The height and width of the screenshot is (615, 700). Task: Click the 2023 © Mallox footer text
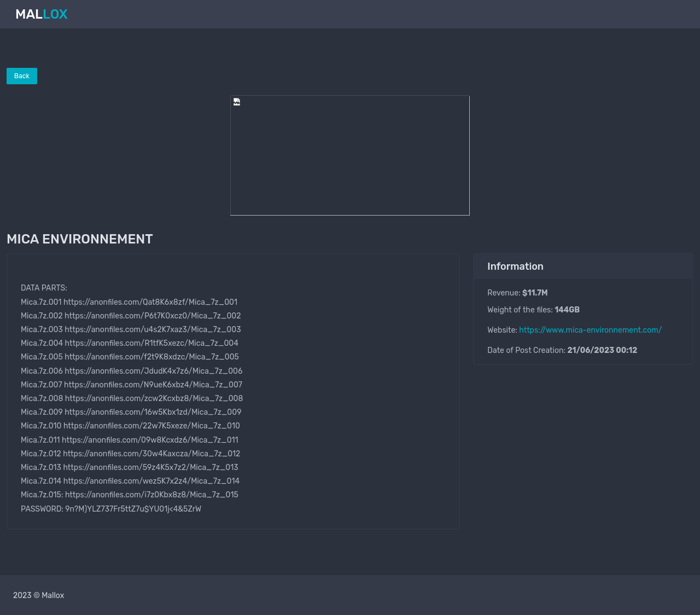[39, 595]
